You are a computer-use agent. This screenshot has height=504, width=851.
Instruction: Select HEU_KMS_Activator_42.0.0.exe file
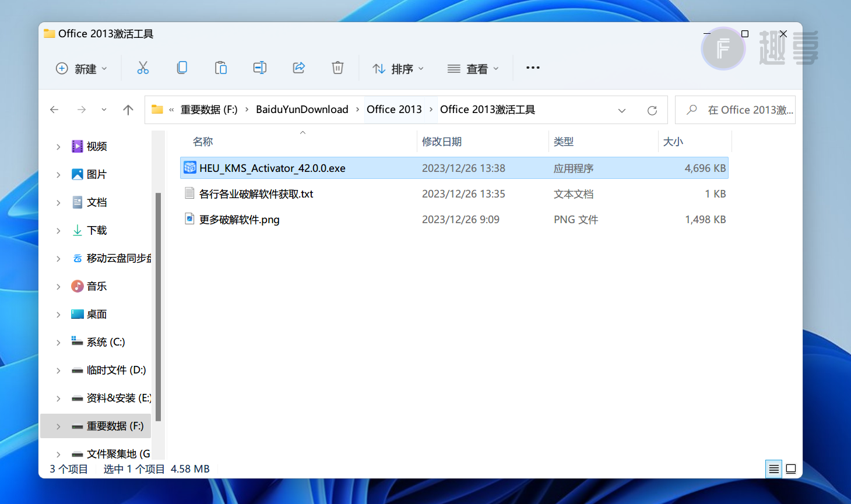[x=455, y=168]
